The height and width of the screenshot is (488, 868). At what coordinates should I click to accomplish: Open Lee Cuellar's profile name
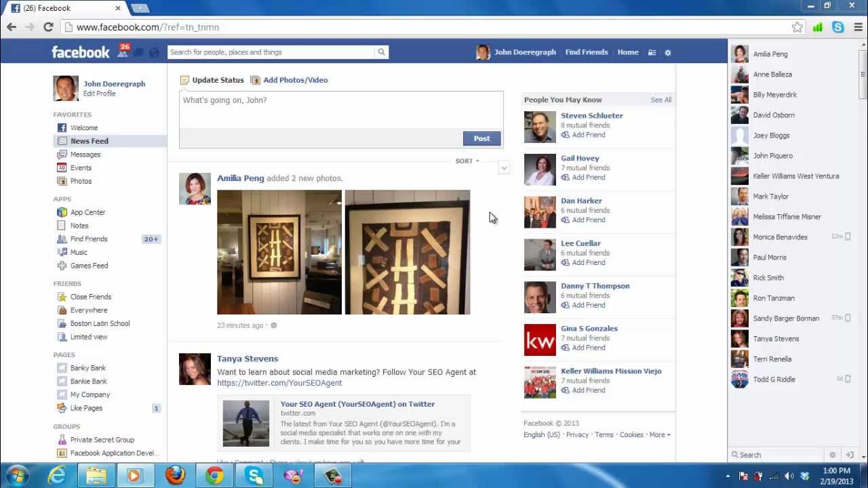pyautogui.click(x=580, y=243)
